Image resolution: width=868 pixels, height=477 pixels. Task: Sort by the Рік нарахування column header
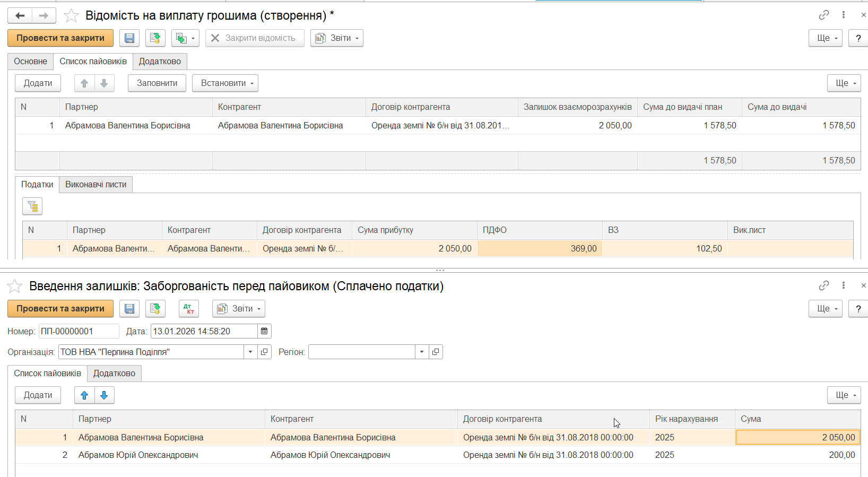click(x=692, y=419)
